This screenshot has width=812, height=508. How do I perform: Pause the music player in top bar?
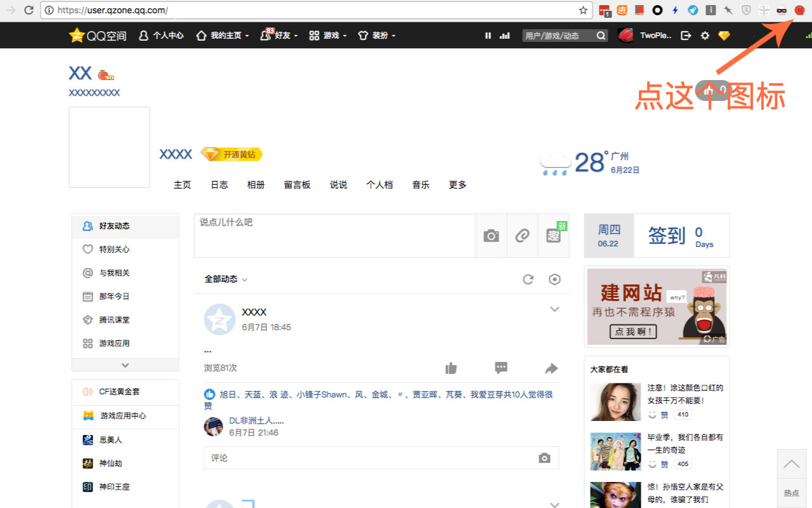pos(488,36)
